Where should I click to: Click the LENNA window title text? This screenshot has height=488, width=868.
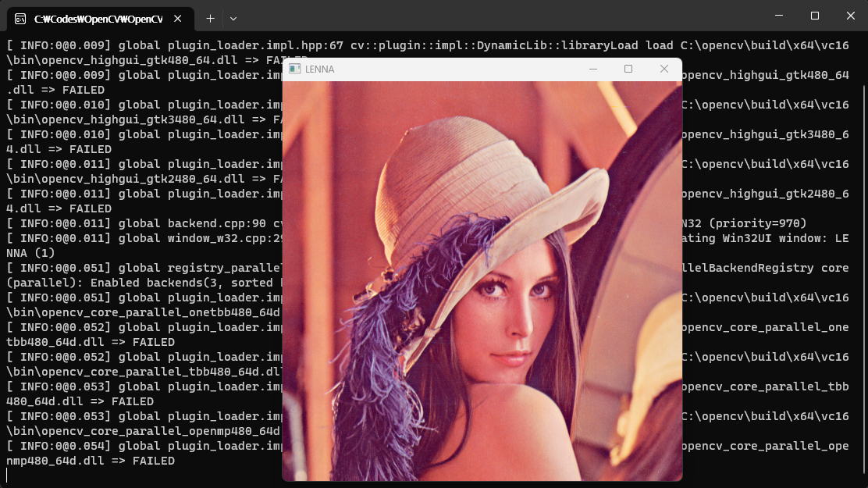point(320,69)
